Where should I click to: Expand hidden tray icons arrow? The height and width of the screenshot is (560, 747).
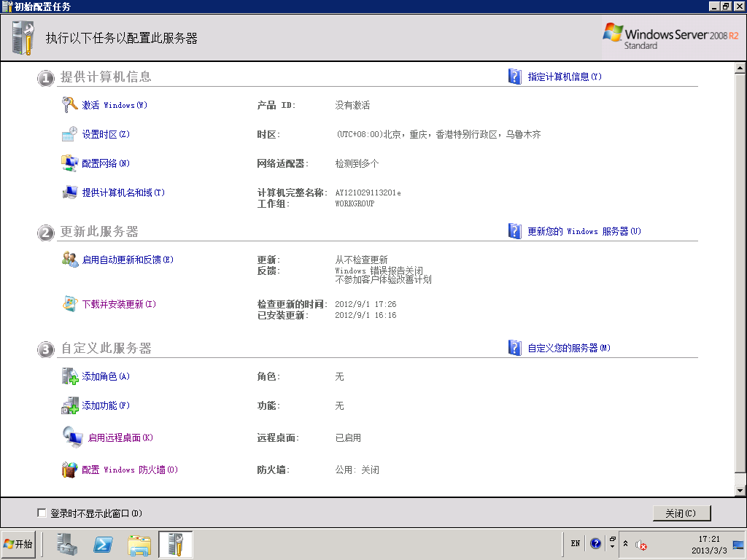(x=625, y=543)
